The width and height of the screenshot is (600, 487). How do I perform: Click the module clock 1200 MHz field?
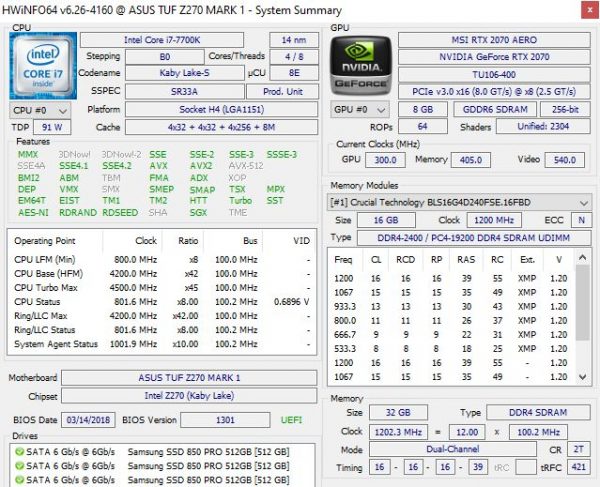coord(494,220)
